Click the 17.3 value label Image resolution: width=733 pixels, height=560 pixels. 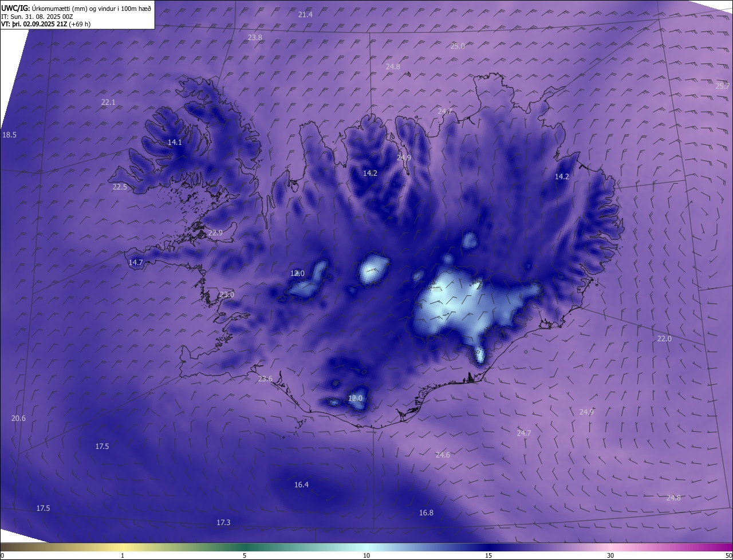click(223, 522)
